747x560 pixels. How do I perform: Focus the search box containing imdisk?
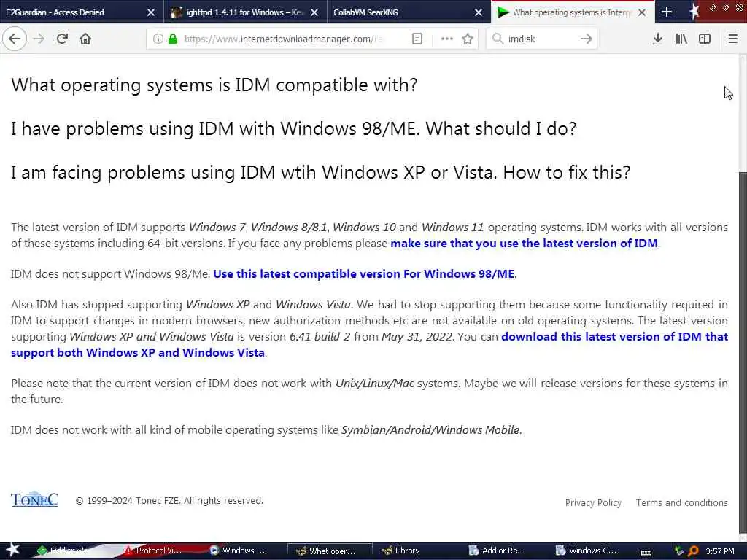click(x=541, y=39)
